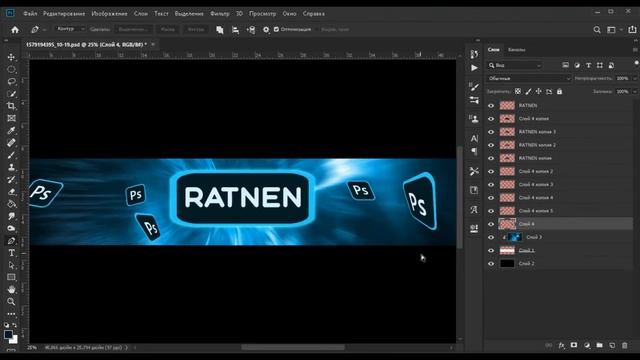Open the Character panel icon
The height and width of the screenshot is (360, 640).
pyautogui.click(x=474, y=138)
